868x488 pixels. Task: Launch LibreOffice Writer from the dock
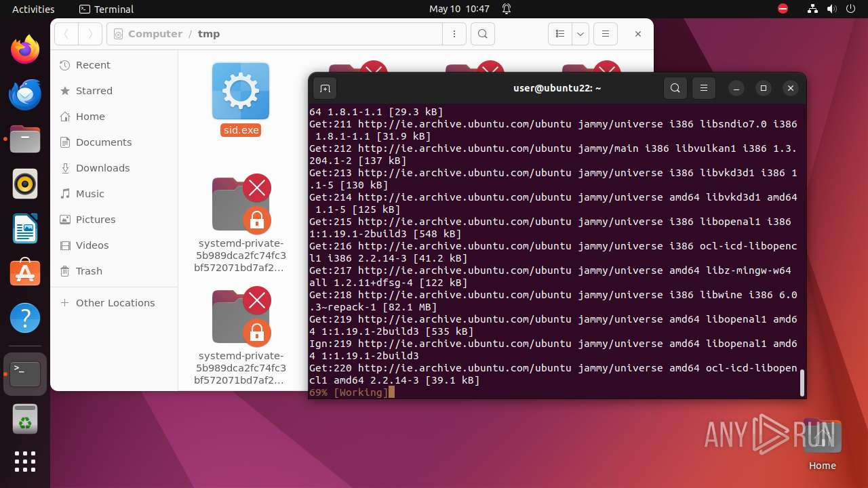(x=25, y=228)
